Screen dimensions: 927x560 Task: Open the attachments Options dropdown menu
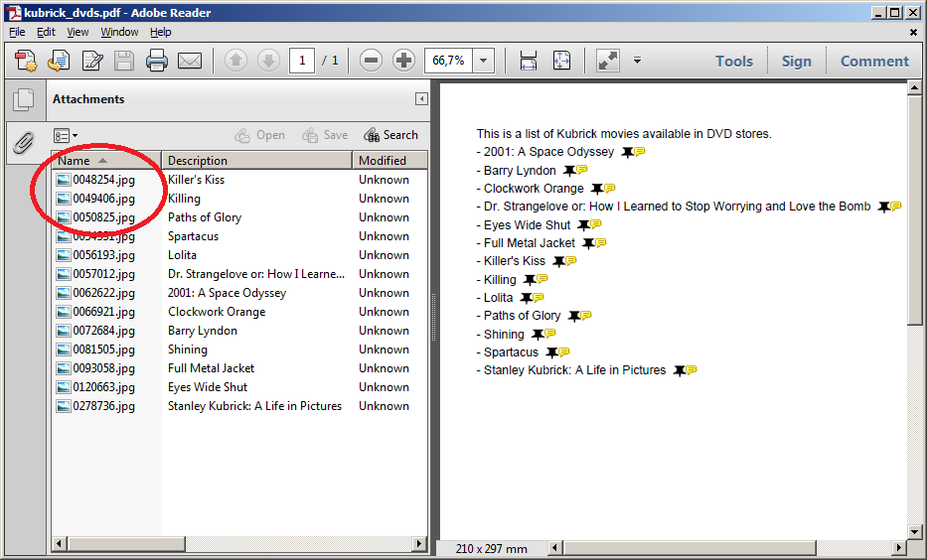tap(65, 135)
